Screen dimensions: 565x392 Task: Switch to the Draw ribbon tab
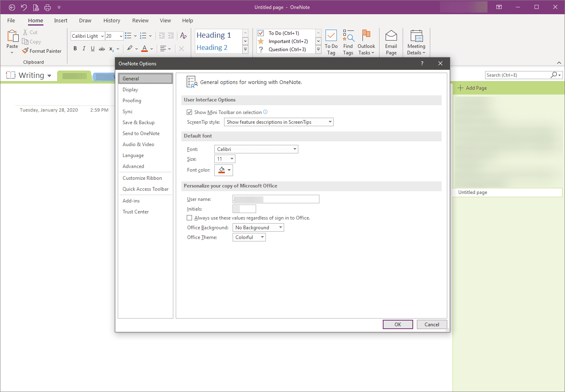point(85,21)
